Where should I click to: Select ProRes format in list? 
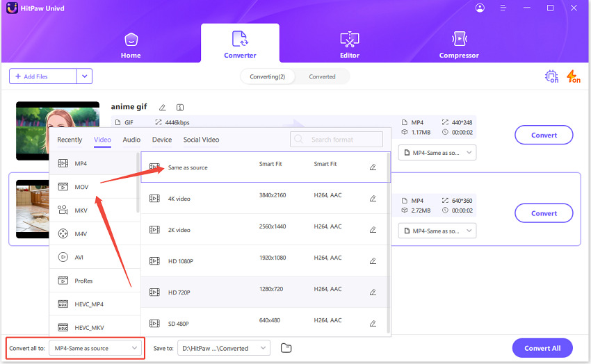pos(93,281)
